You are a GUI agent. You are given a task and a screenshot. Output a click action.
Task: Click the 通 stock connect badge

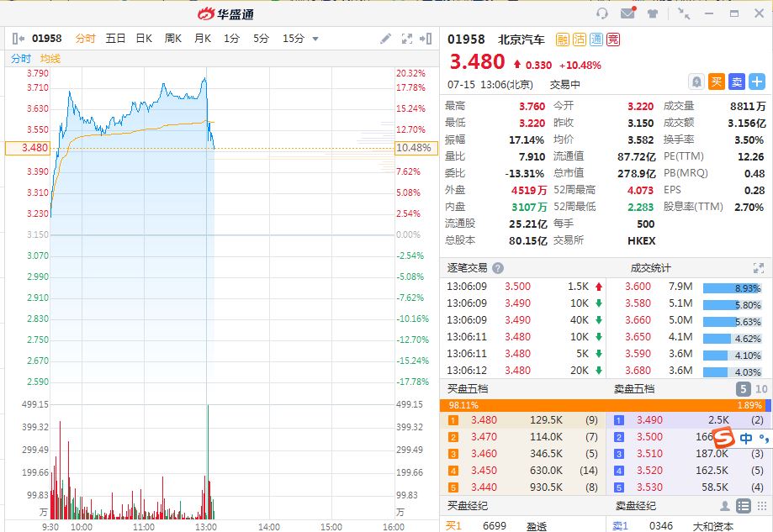coord(596,40)
